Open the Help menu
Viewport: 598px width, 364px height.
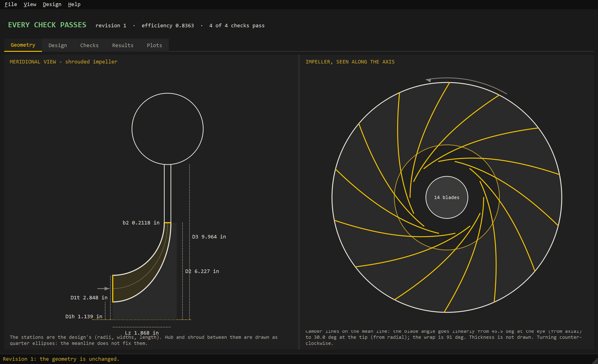(x=74, y=4)
